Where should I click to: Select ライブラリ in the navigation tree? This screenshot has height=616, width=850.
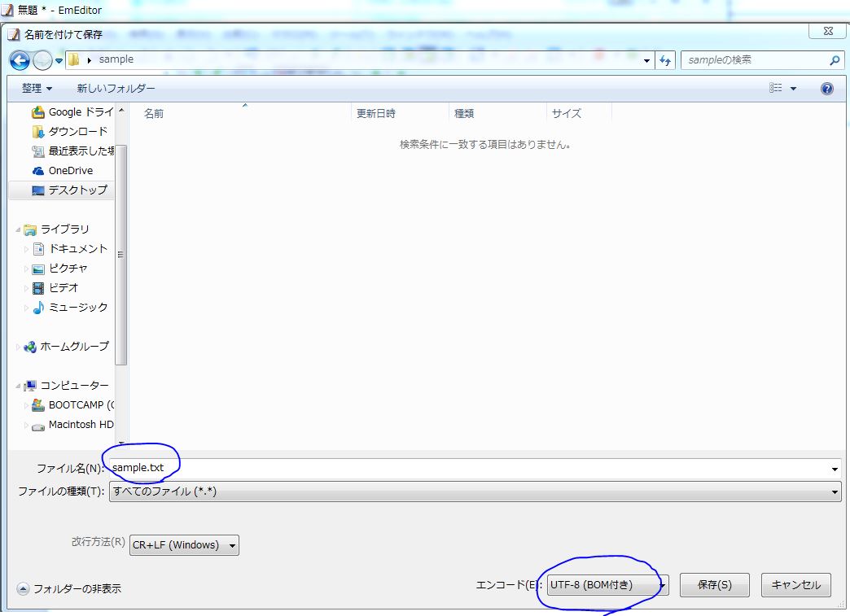64,229
